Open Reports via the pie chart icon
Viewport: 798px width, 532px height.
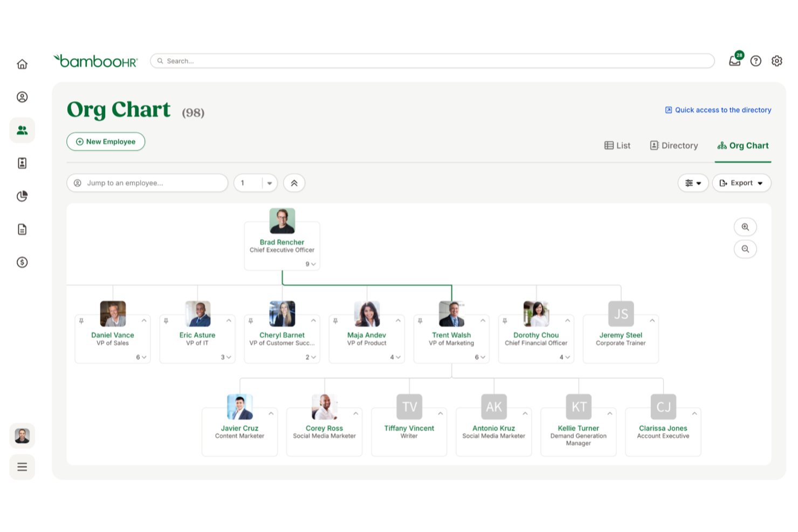click(22, 196)
